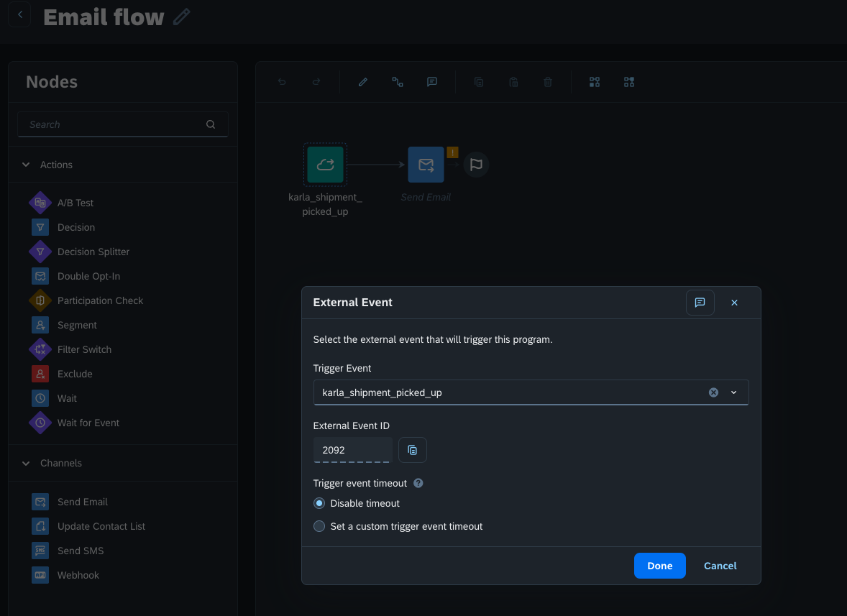Click the Wait for Event item

[x=88, y=423]
